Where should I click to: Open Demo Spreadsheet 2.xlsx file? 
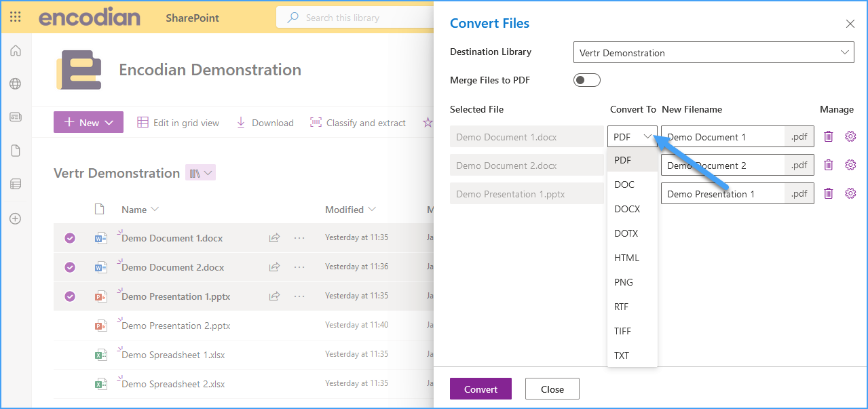tap(173, 384)
